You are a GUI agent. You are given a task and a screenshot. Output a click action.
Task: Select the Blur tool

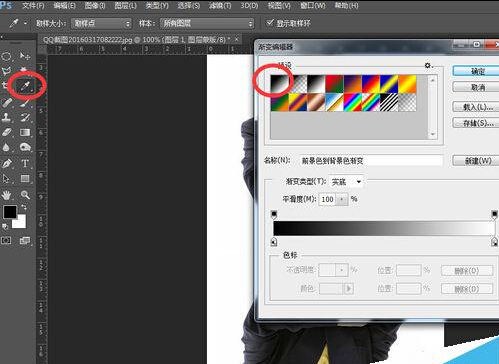point(7,147)
